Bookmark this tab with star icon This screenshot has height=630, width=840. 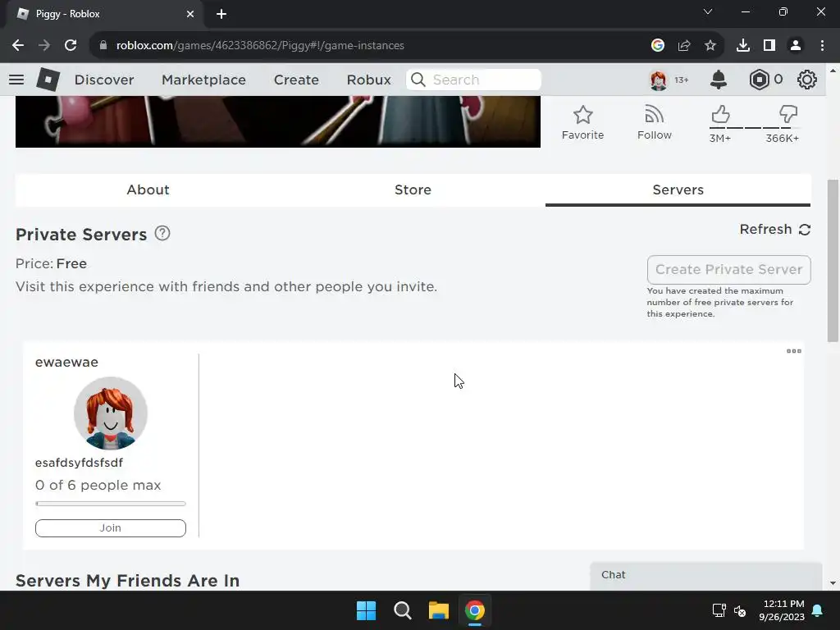point(710,46)
